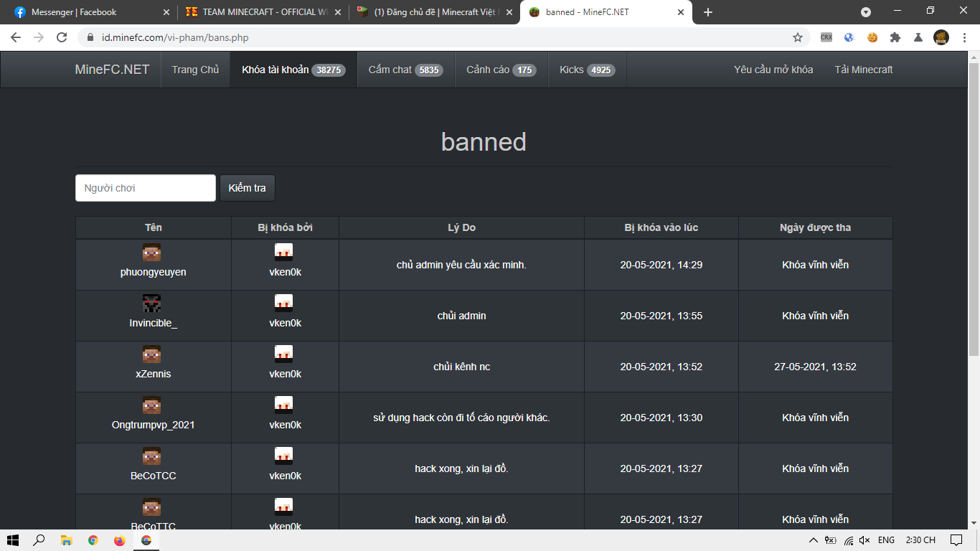Viewport: 980px width, 551px height.
Task: Reload the current page
Action: pyautogui.click(x=62, y=37)
